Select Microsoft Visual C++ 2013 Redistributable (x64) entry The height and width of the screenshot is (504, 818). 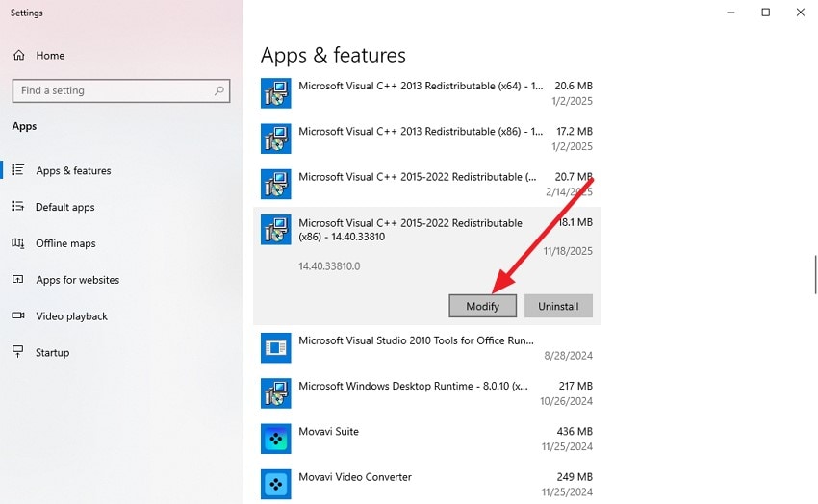[426, 93]
